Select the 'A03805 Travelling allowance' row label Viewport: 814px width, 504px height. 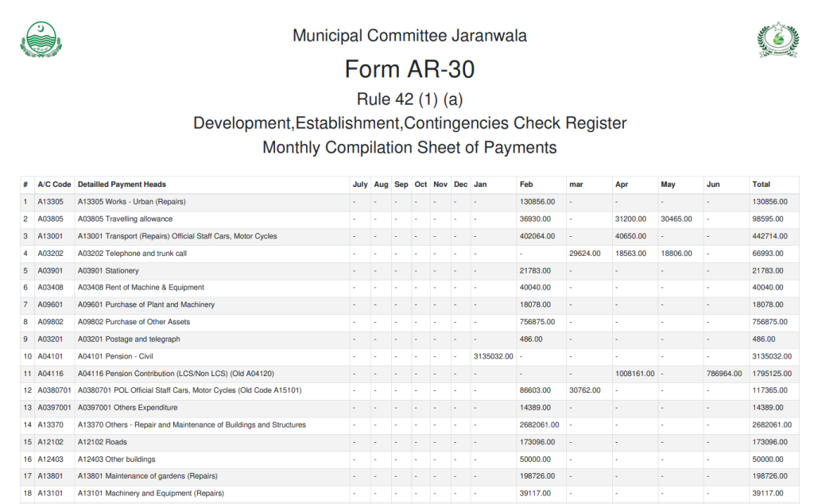pos(125,219)
